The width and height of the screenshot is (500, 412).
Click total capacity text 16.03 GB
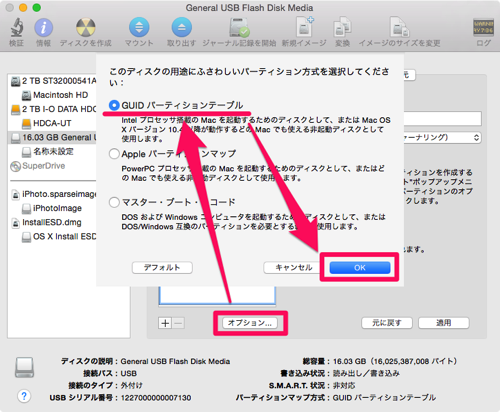[349, 361]
